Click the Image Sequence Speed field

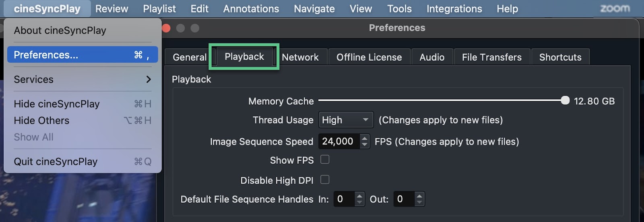point(338,142)
